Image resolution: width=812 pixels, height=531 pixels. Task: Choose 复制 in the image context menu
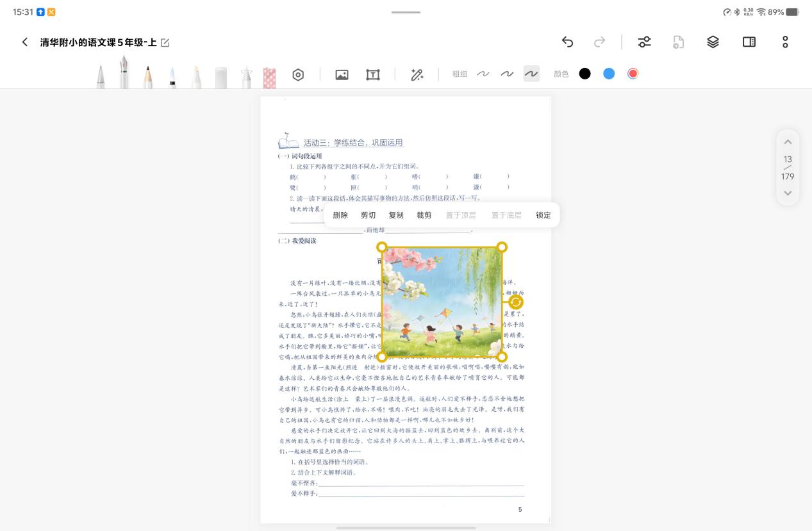(x=396, y=215)
